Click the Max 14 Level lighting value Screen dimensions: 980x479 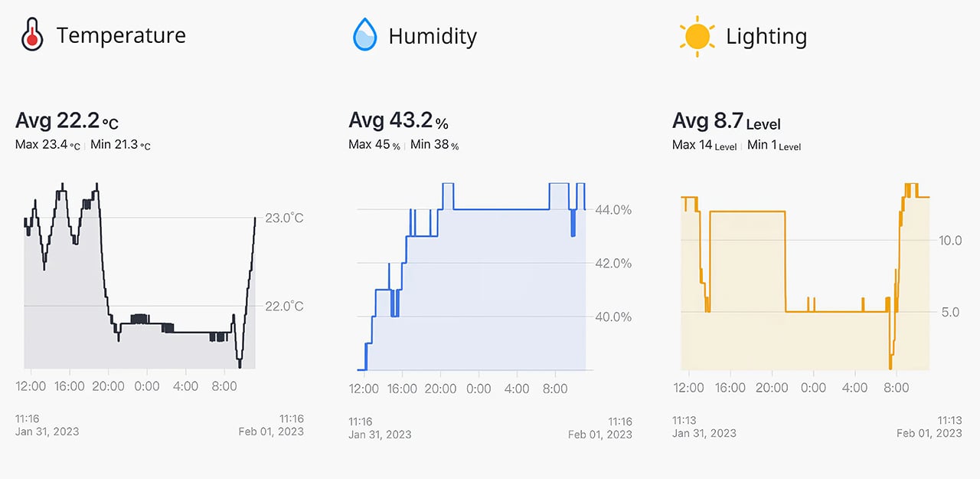pyautogui.click(x=704, y=145)
